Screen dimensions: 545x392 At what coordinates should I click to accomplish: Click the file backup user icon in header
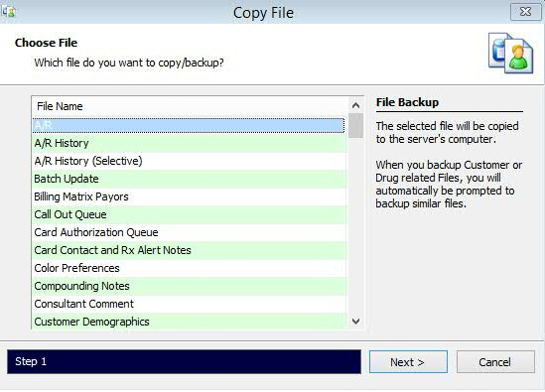[510, 54]
